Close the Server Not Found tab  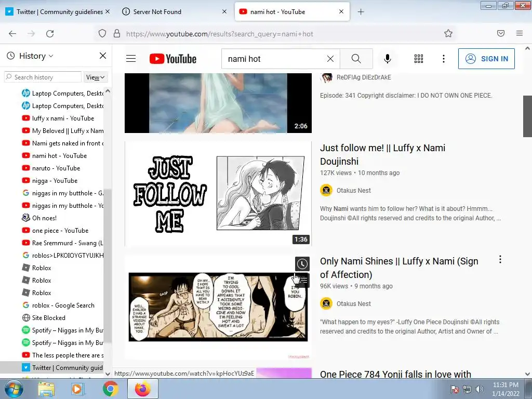pyautogui.click(x=224, y=11)
